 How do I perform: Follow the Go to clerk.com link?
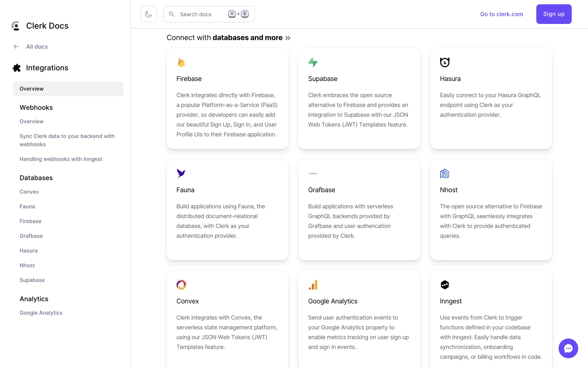point(501,14)
